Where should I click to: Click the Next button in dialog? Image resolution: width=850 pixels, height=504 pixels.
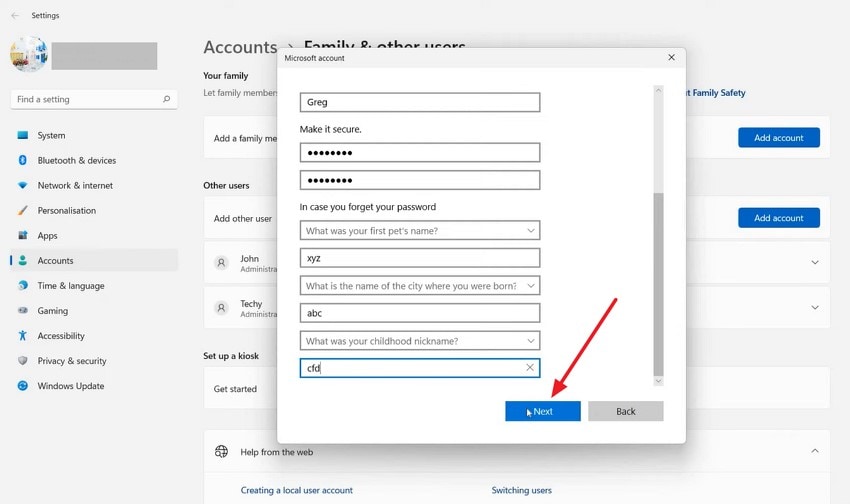click(x=543, y=411)
